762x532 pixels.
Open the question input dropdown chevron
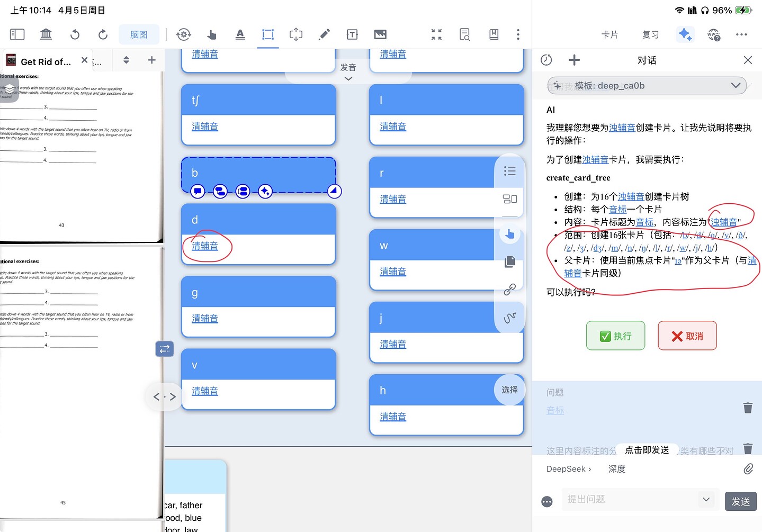(705, 499)
